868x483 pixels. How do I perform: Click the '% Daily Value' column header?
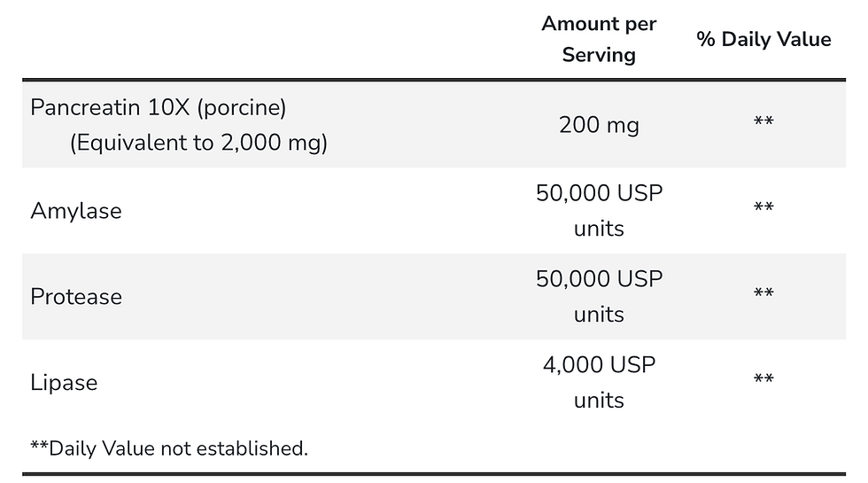point(763,39)
